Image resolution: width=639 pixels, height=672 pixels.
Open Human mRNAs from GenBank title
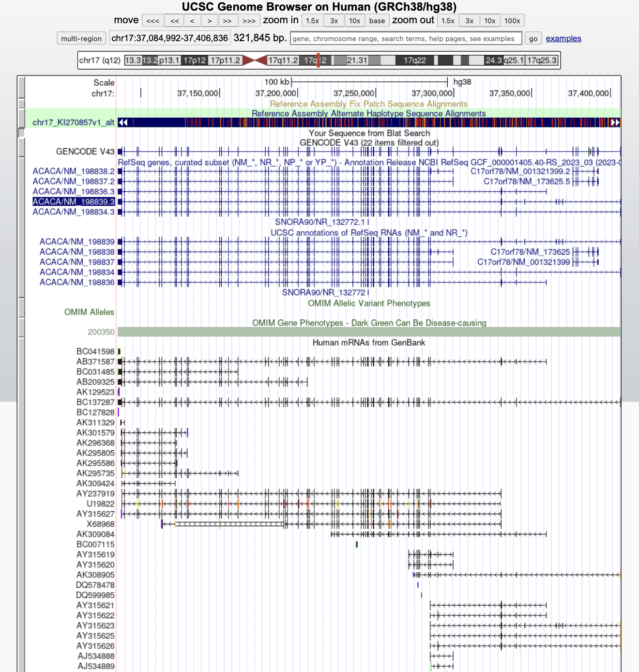pyautogui.click(x=369, y=343)
